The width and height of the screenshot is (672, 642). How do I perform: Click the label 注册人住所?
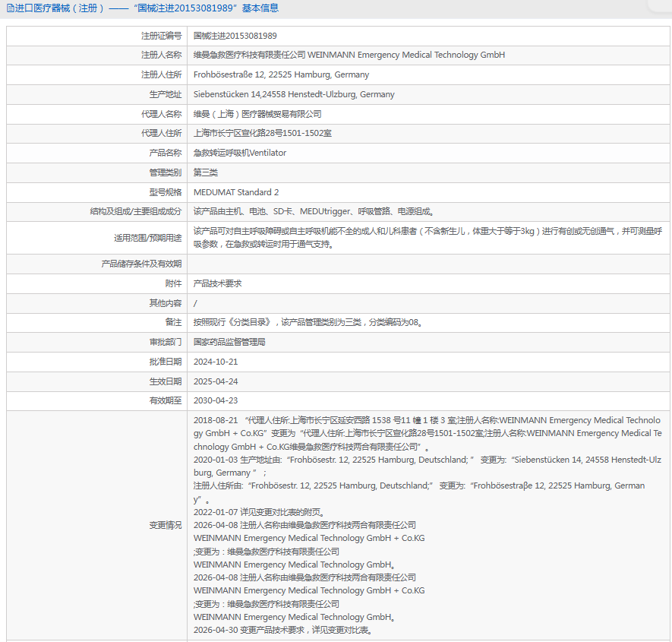[x=162, y=74]
